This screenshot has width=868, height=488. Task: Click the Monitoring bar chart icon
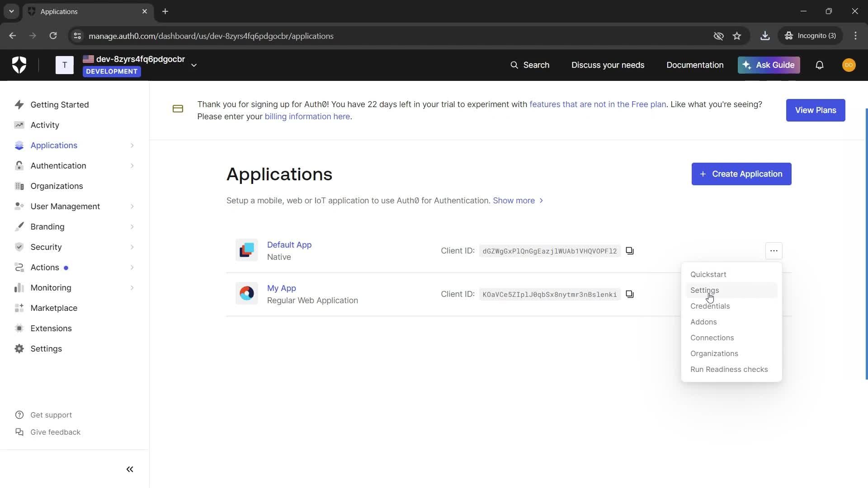click(x=19, y=288)
